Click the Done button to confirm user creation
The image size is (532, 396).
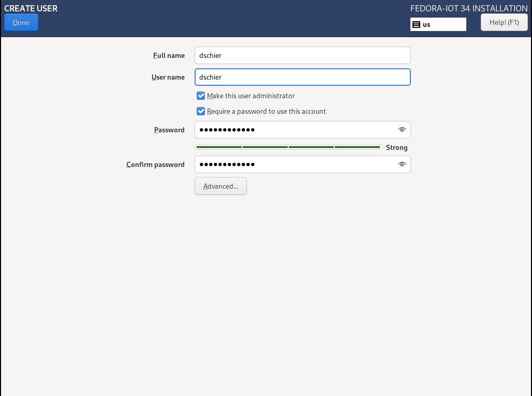pos(21,22)
